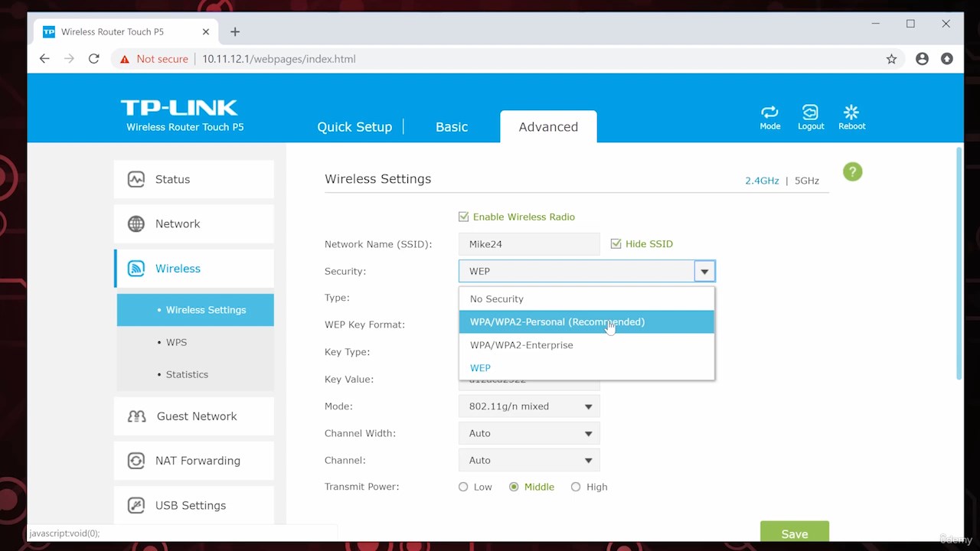Select High transmit power
The image size is (980, 551).
pyautogui.click(x=576, y=487)
